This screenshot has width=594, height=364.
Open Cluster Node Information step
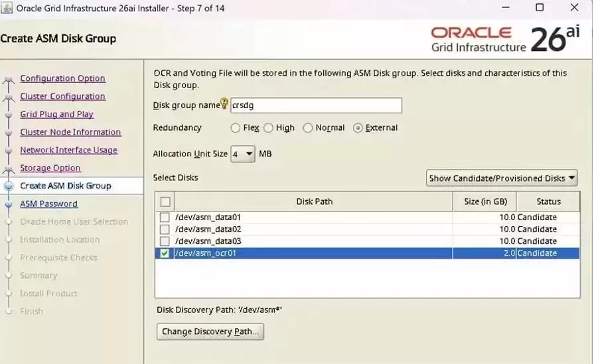coord(70,132)
